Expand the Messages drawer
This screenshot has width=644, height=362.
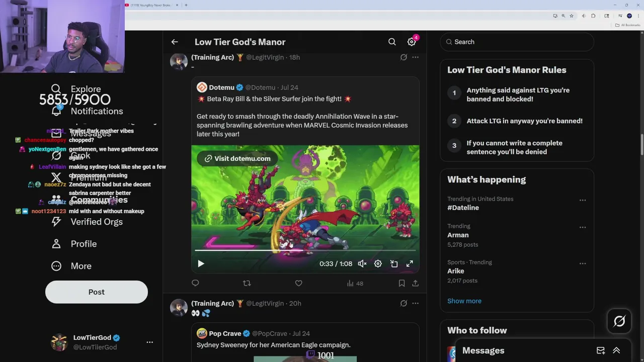point(616,350)
